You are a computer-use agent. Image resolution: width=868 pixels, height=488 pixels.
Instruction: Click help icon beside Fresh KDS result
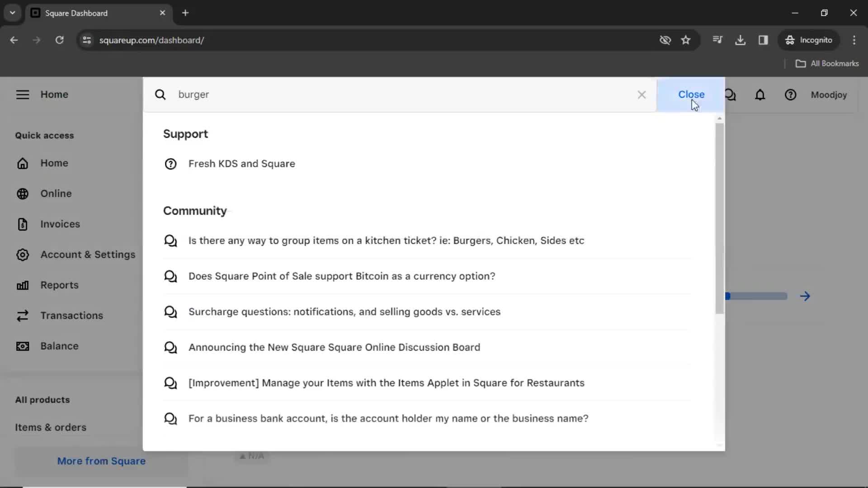(170, 164)
